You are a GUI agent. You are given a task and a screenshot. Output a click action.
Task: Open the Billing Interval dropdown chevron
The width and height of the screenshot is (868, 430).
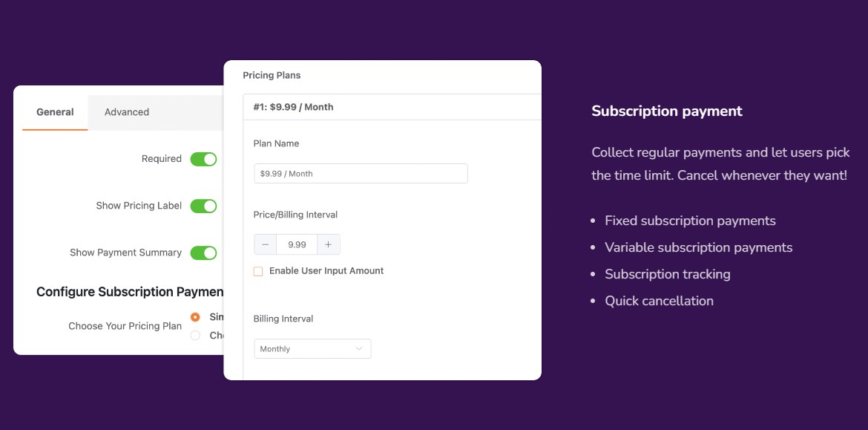[361, 348]
